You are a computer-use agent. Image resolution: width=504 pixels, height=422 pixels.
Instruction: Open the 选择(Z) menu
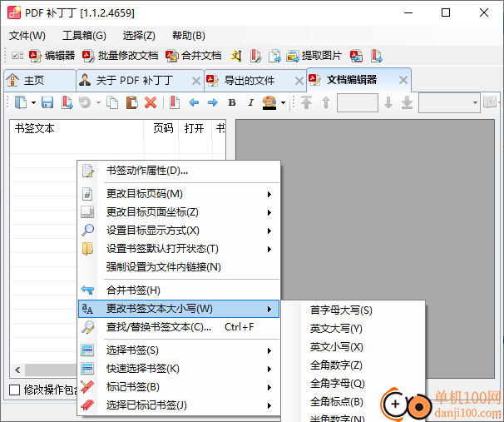pyautogui.click(x=139, y=36)
